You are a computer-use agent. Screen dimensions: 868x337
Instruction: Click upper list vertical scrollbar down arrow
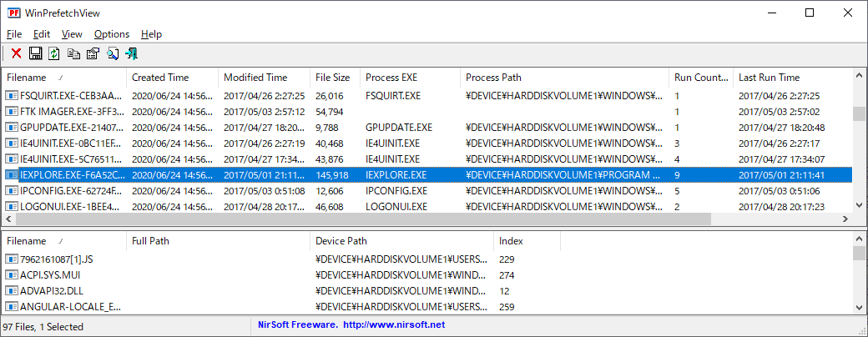pyautogui.click(x=859, y=207)
